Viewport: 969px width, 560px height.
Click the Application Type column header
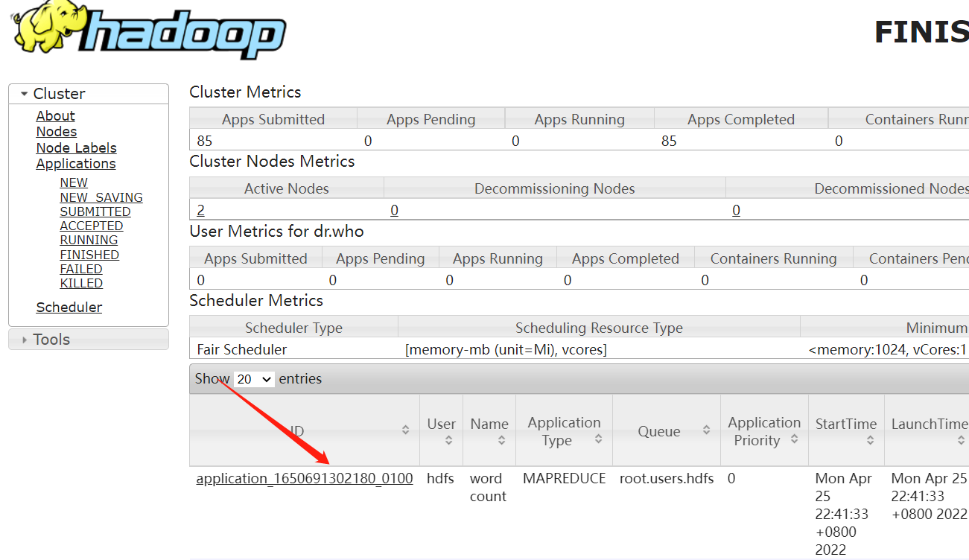click(564, 430)
